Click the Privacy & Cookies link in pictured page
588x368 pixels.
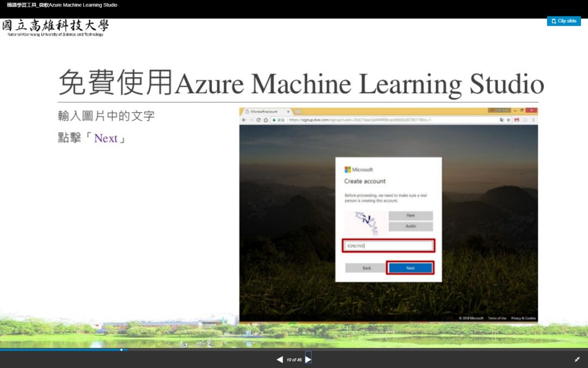(524, 318)
